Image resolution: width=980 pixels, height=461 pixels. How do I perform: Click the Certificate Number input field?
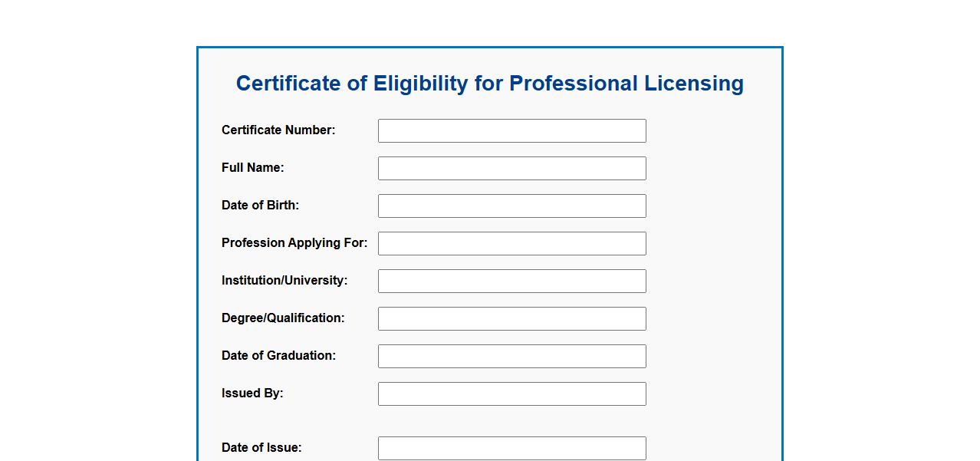[511, 130]
